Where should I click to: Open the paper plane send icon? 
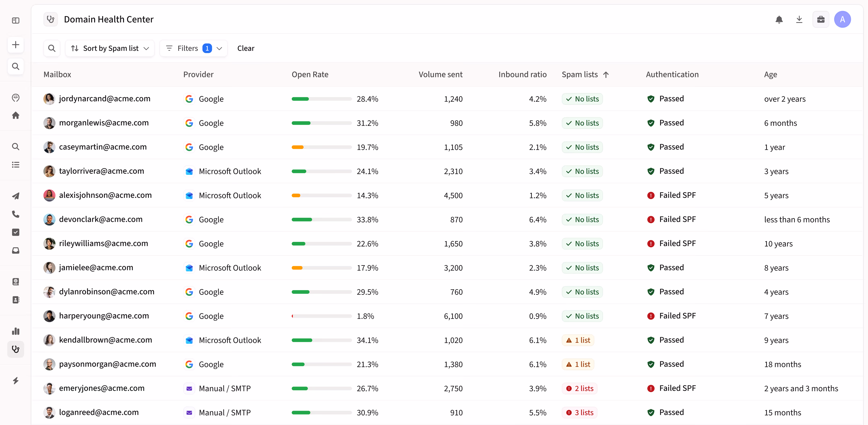pyautogui.click(x=15, y=196)
